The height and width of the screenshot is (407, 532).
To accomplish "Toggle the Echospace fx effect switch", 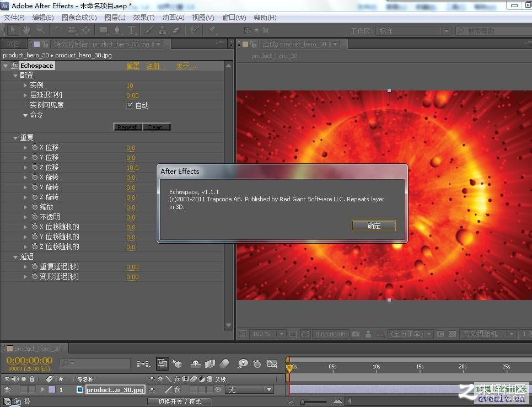I will (x=14, y=66).
